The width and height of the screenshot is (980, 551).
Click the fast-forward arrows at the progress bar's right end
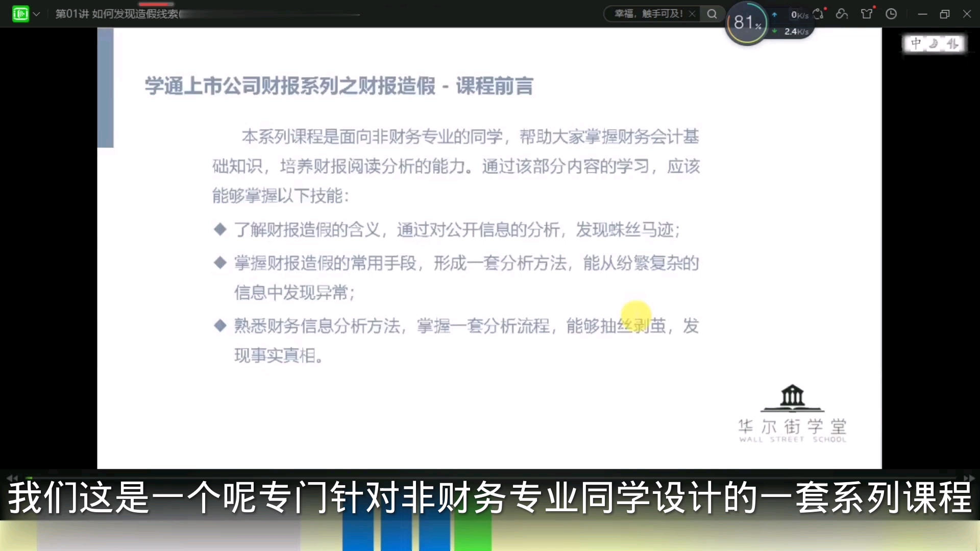(969, 478)
